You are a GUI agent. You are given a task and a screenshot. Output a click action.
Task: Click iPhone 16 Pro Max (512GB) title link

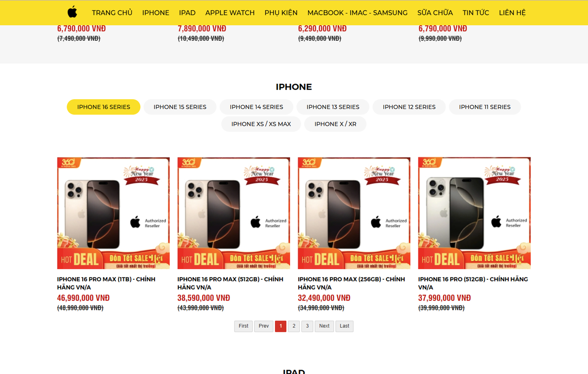pos(230,283)
